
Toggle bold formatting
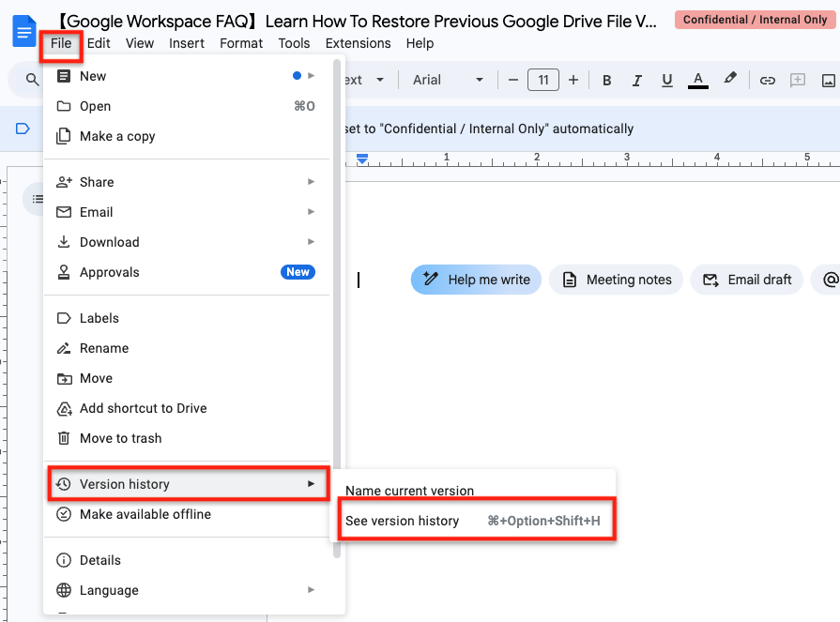[x=606, y=81]
